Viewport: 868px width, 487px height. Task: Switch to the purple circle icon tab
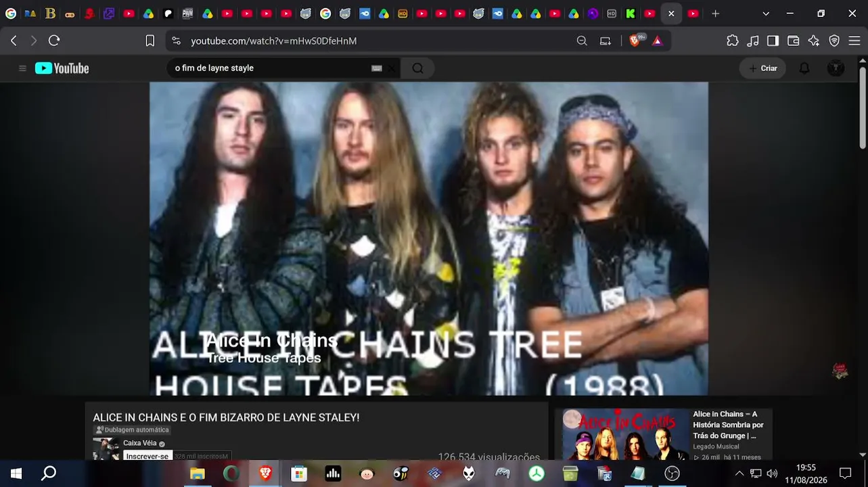[593, 14]
